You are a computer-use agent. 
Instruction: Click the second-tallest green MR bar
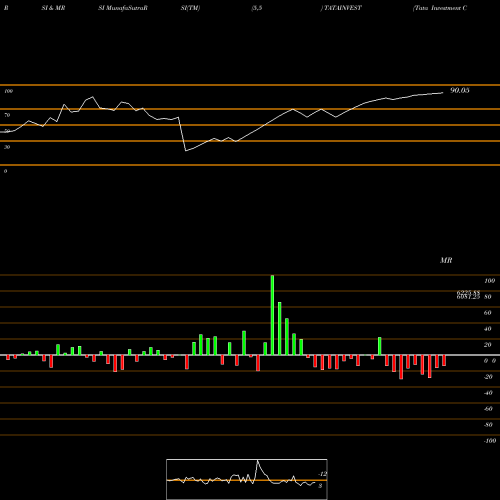(x=280, y=328)
